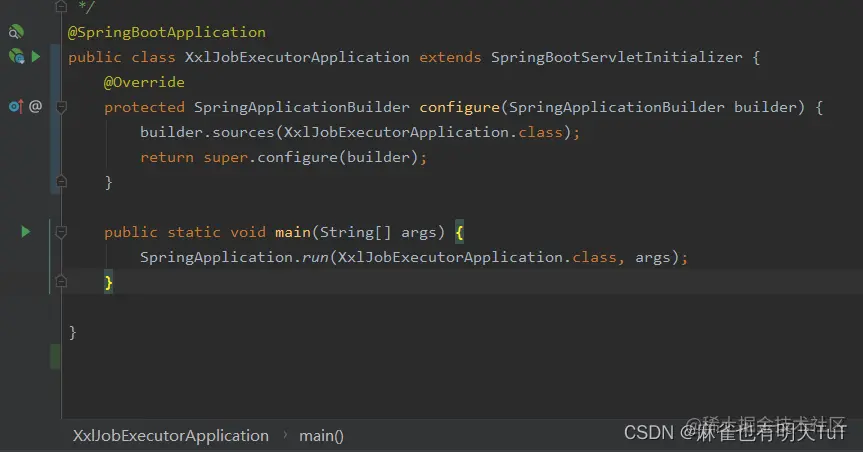Click highlighted closing brace of main method
Image resolution: width=863 pixels, height=452 pixels.
(108, 282)
